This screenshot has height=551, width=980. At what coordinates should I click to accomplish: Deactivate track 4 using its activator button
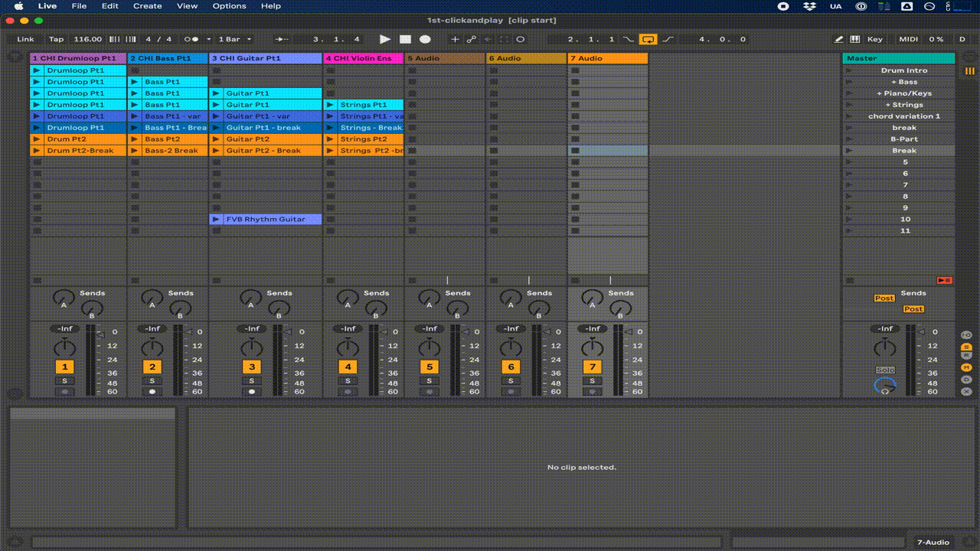coord(348,367)
